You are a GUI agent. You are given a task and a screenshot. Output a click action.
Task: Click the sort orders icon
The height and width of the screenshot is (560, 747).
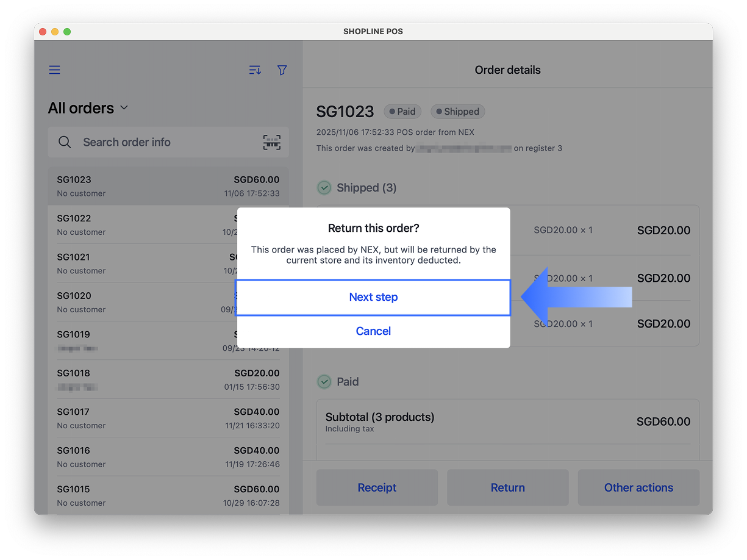255,70
